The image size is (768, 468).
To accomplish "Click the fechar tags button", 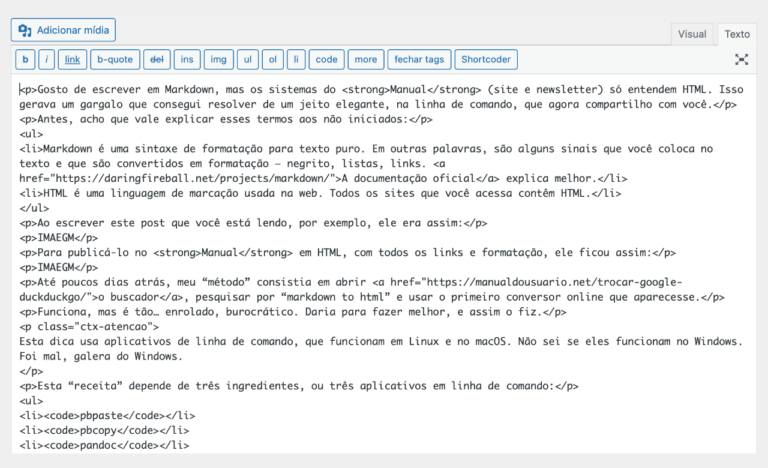I will (x=419, y=59).
